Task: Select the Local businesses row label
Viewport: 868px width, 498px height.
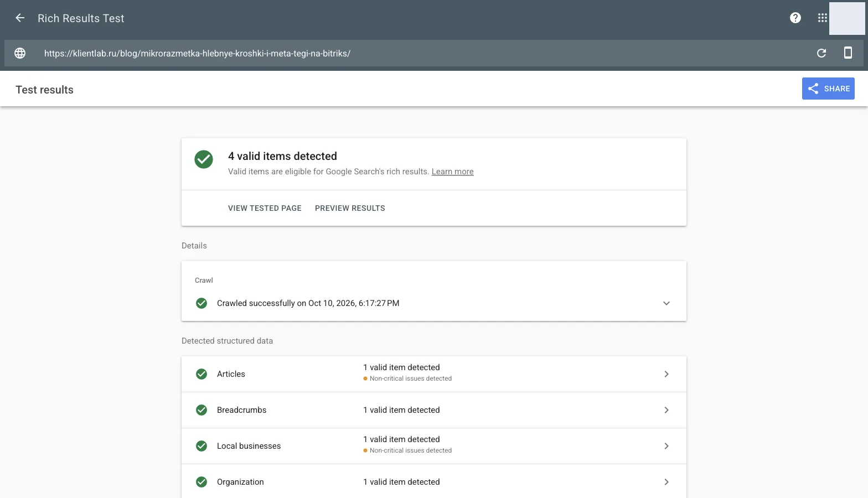Action: (x=249, y=446)
